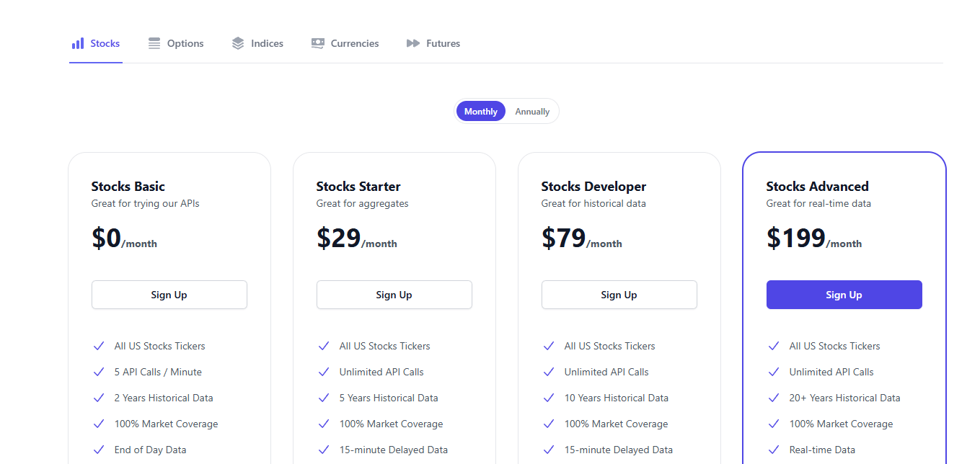Viewport: 980px width, 464px height.
Task: Sign up for the Stocks Advanced plan
Action: [844, 295]
